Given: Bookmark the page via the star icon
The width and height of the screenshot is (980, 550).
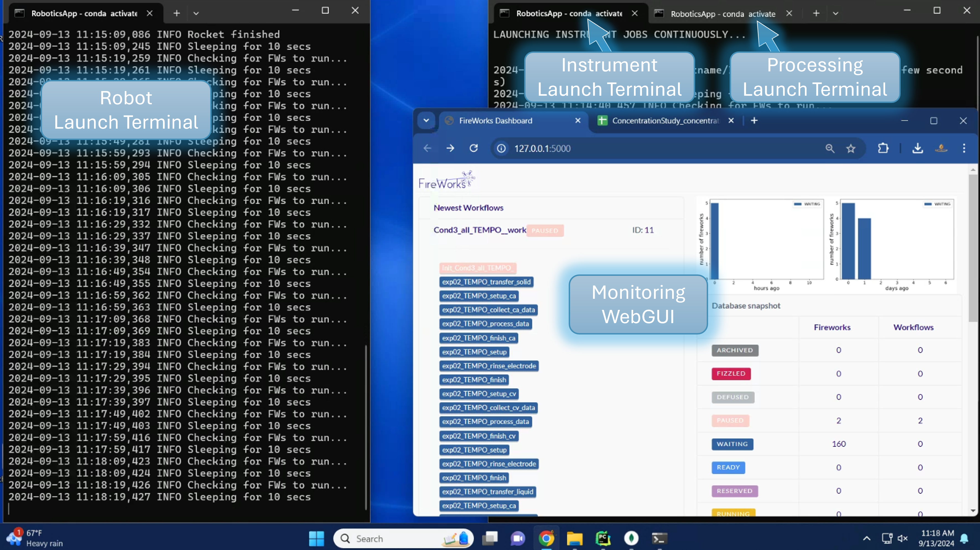Looking at the screenshot, I should click(x=851, y=149).
